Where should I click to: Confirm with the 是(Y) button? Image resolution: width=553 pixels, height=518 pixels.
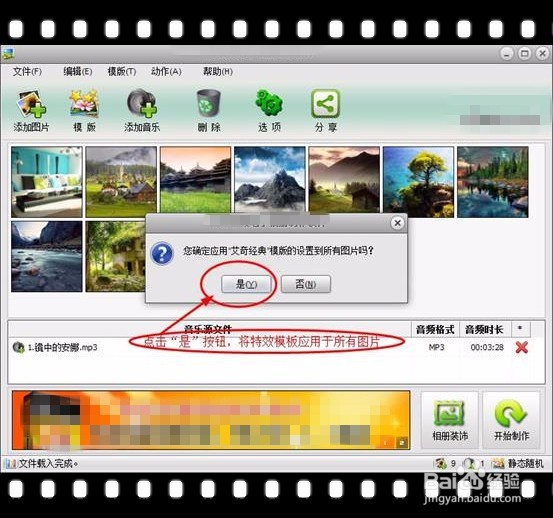click(246, 284)
